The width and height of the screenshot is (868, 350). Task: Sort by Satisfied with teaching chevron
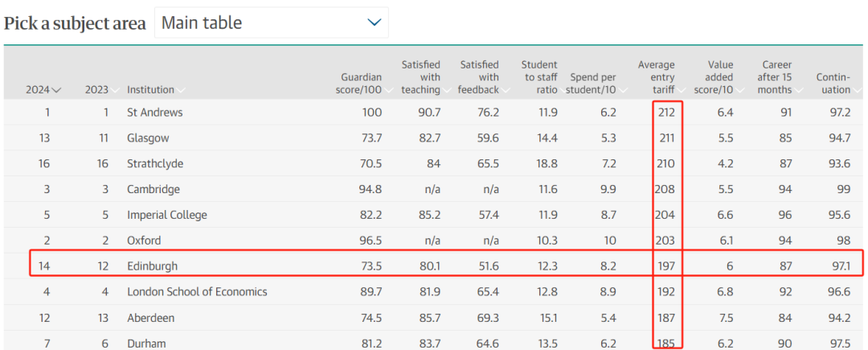click(448, 90)
